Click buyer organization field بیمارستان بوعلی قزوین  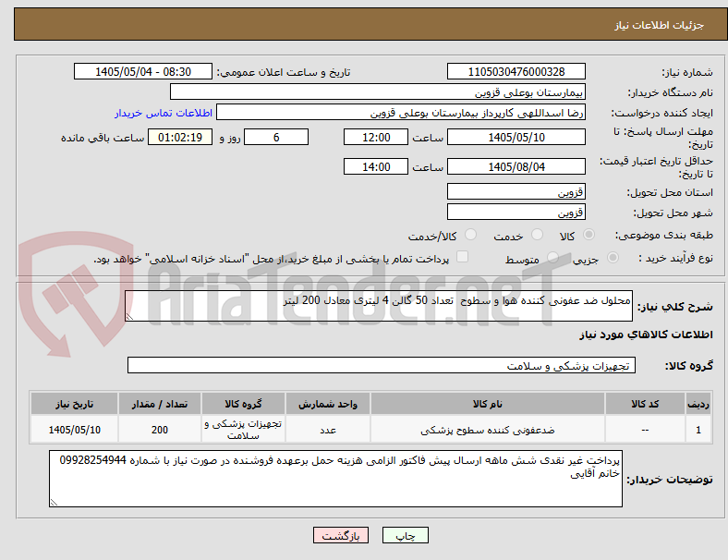[x=378, y=91]
